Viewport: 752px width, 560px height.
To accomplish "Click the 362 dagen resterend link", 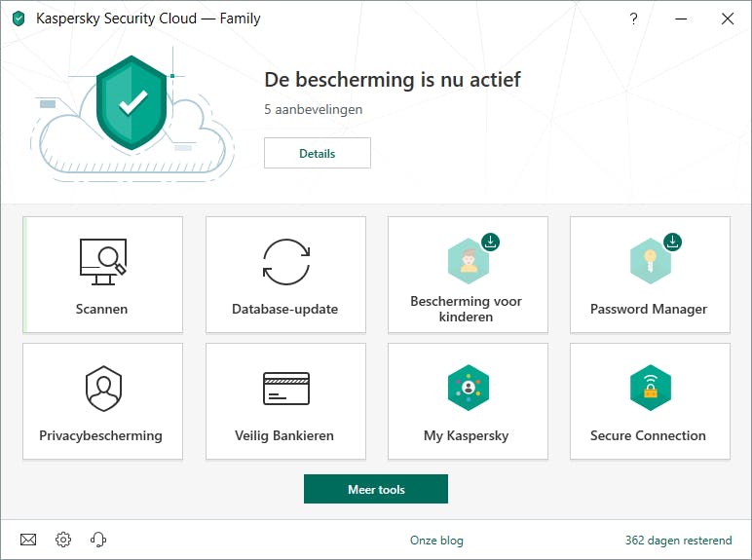I will point(678,541).
